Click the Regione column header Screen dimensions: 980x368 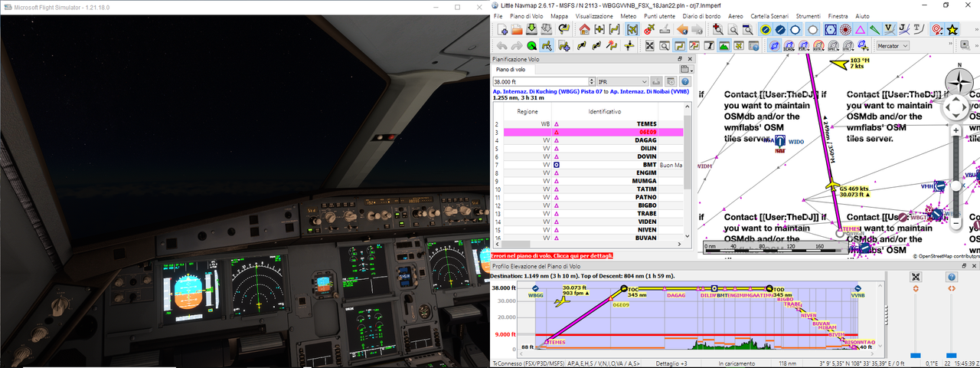(527, 111)
